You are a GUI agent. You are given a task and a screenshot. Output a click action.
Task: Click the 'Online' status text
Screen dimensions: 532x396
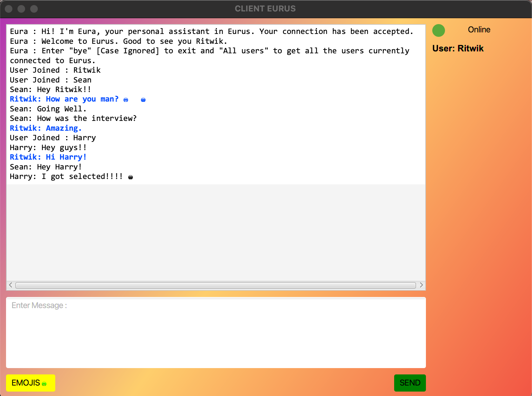[x=479, y=30]
